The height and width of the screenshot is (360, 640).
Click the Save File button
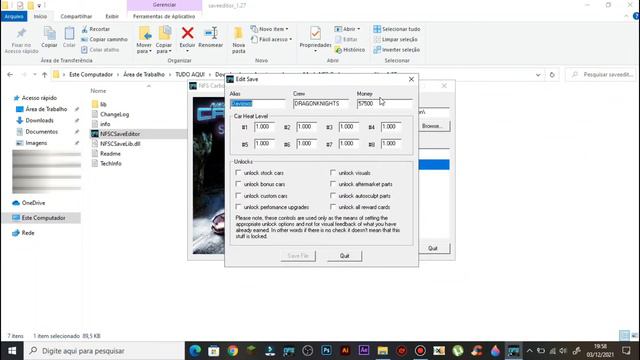298,256
